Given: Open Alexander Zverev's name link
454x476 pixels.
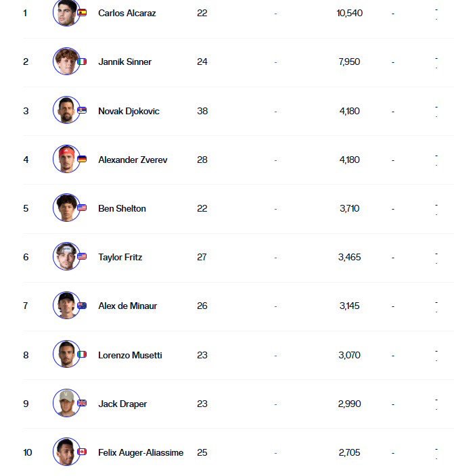Looking at the screenshot, I should click(x=133, y=160).
